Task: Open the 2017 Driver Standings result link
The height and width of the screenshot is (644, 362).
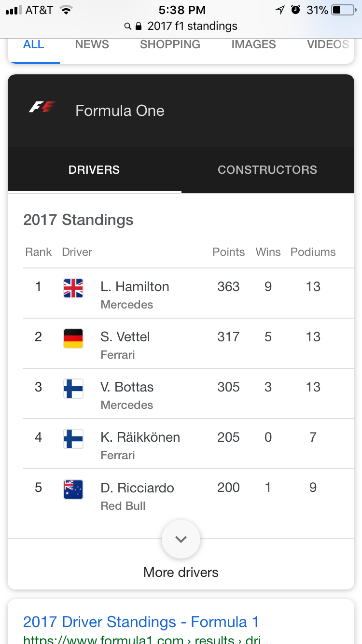Action: click(141, 622)
